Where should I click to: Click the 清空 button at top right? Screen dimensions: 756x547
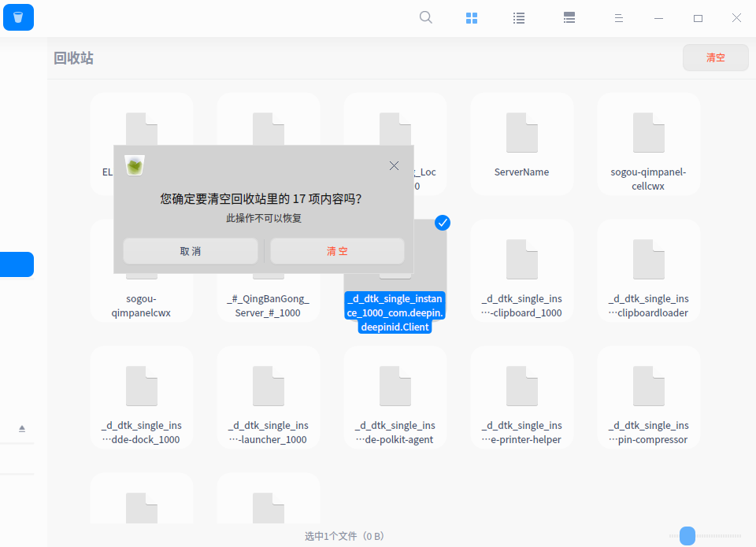(x=715, y=57)
